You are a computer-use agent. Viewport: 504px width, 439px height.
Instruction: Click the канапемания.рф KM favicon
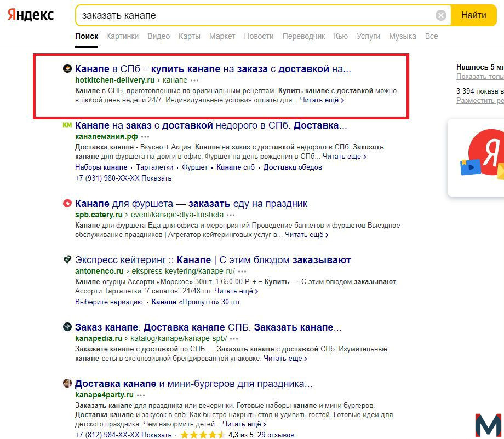point(67,125)
